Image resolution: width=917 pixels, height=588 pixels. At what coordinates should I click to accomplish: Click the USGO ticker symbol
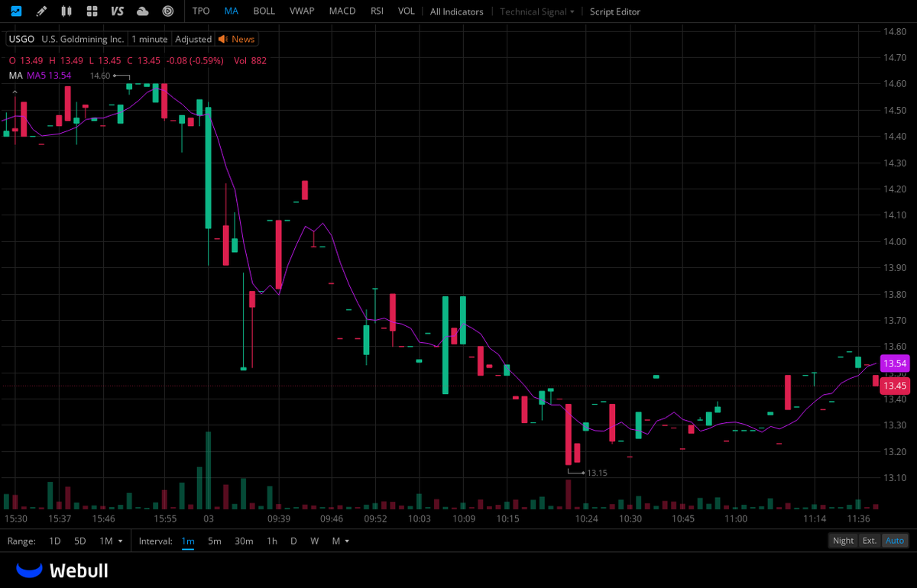coord(21,39)
